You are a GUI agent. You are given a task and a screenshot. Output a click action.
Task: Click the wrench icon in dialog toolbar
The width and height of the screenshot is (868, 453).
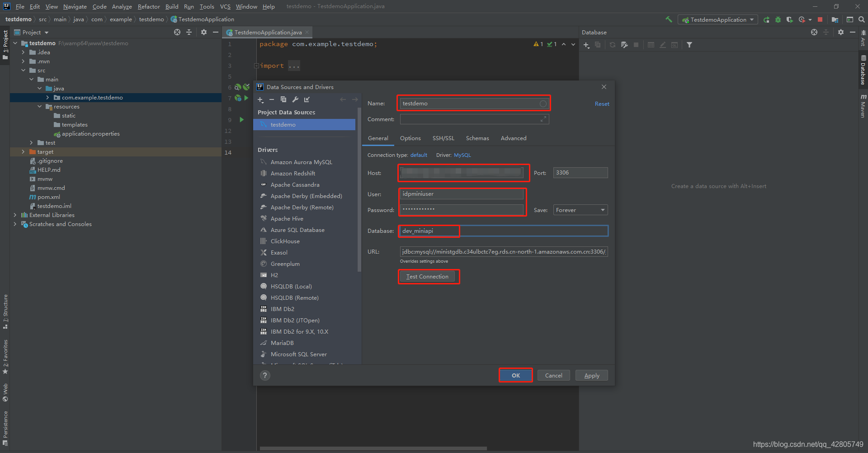point(295,99)
